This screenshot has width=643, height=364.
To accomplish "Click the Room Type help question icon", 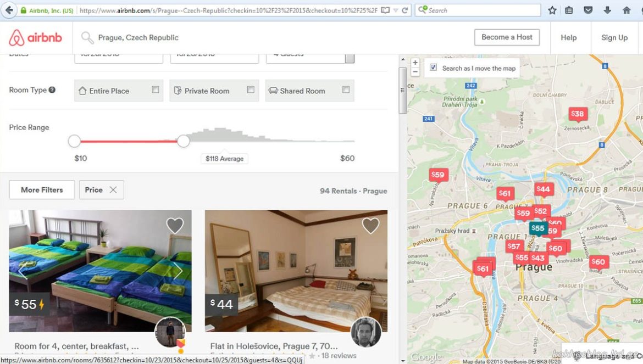I will [52, 89].
